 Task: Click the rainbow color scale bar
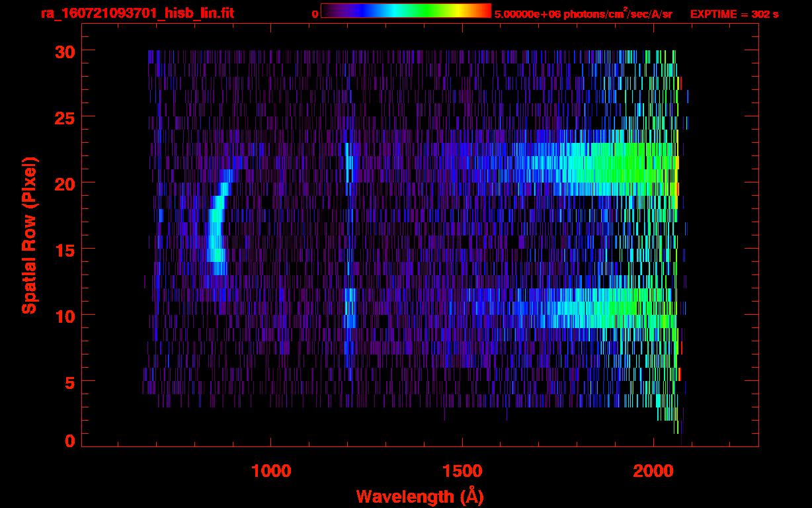(x=406, y=11)
